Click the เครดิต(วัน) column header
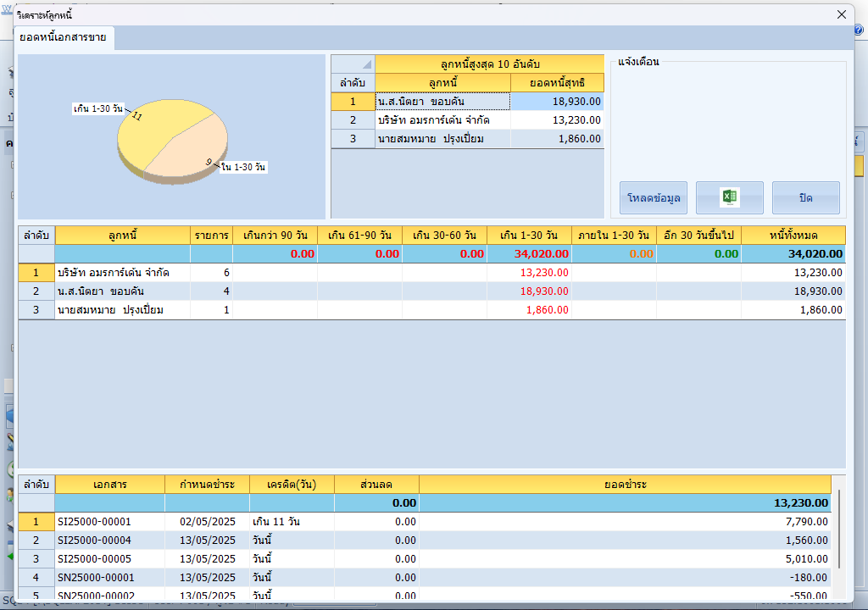 [292, 485]
